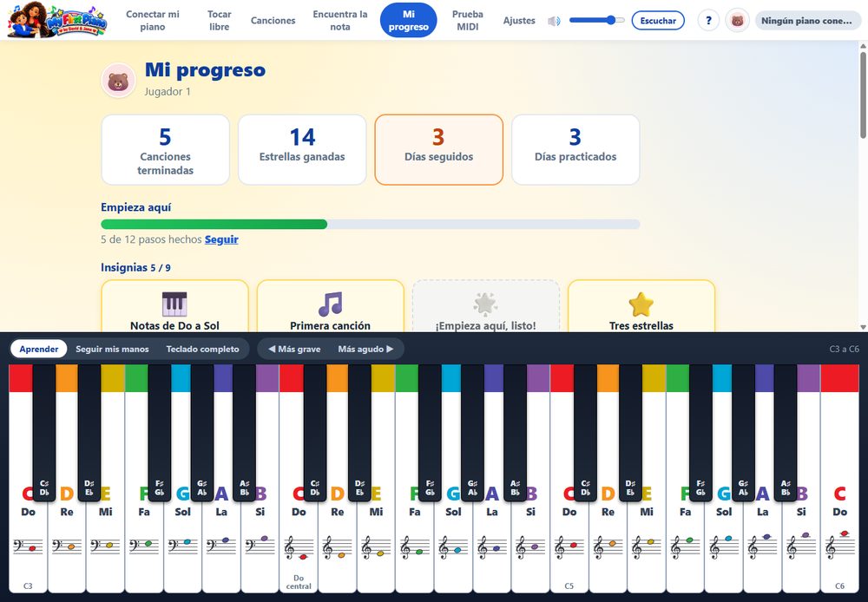The height and width of the screenshot is (602, 868).
Task: Click the My First Piano logo
Action: tap(57, 21)
